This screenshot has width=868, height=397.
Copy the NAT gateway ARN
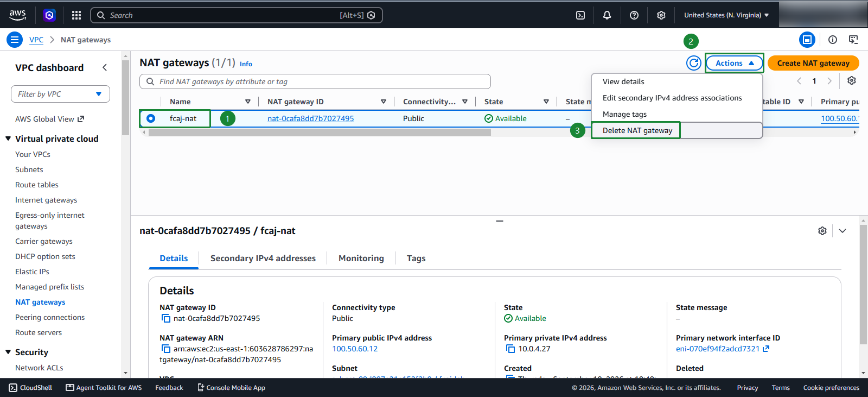(x=166, y=349)
